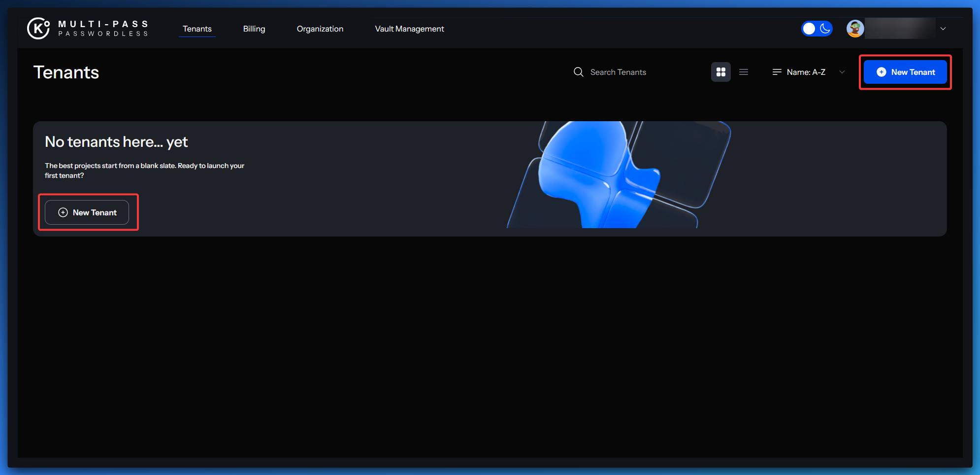980x475 pixels.
Task: Go to the Organization tab
Action: pyautogui.click(x=320, y=29)
